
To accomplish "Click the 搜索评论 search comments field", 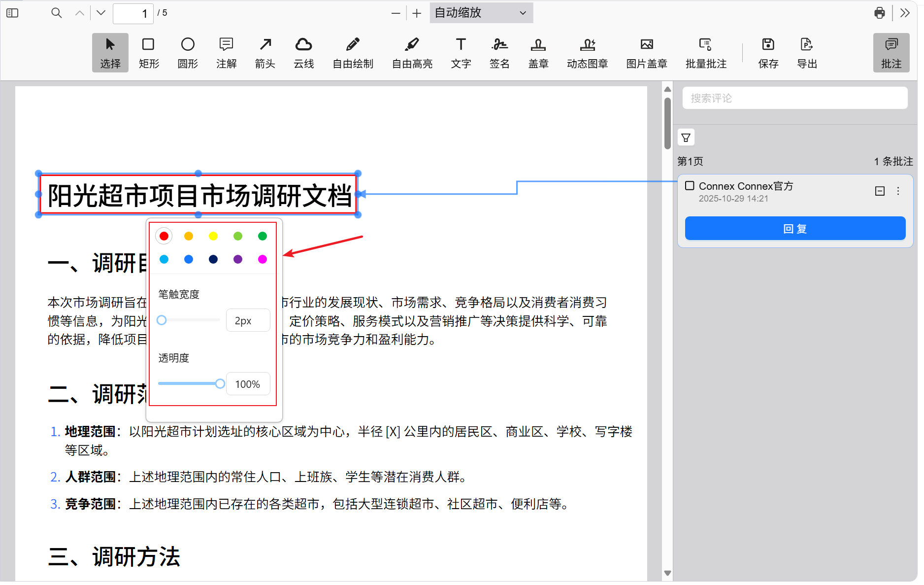I will point(794,98).
